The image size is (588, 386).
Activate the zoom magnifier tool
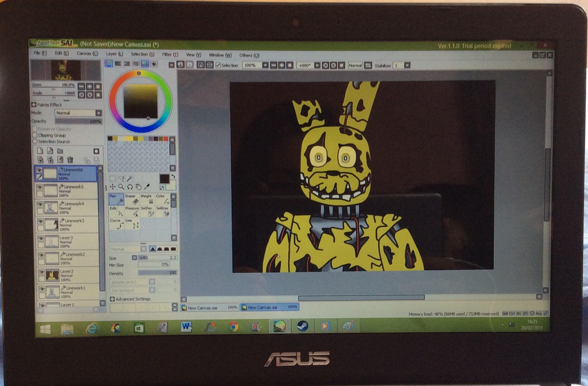[x=121, y=187]
